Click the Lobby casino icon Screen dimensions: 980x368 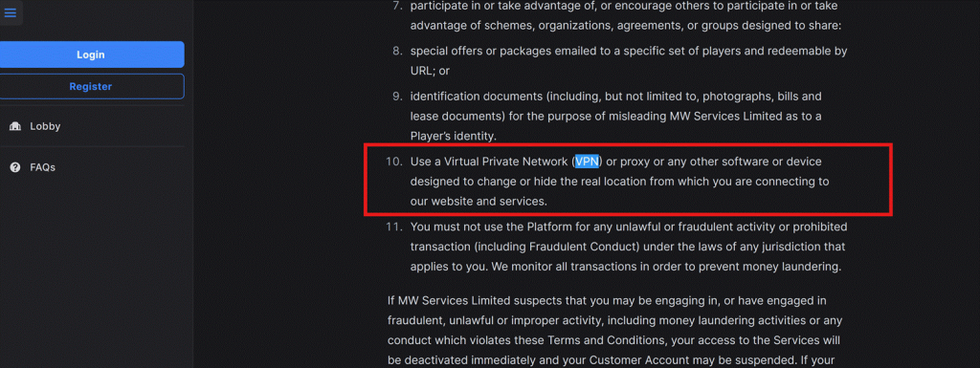coord(15,126)
